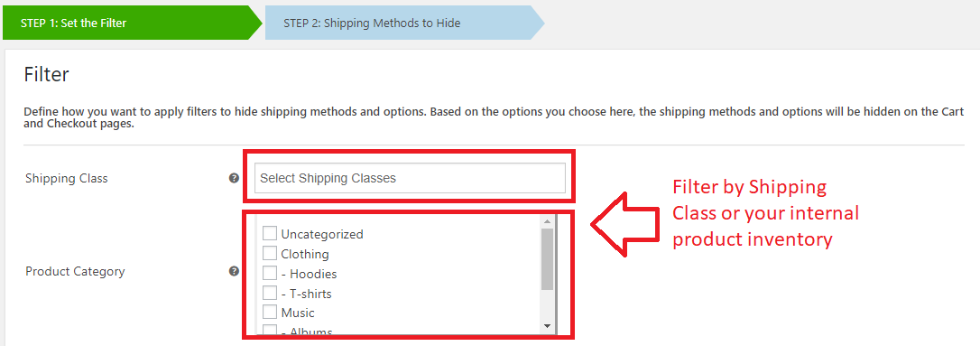The height and width of the screenshot is (346, 980).
Task: Click the Hoodies subcategory label
Action: (x=309, y=274)
